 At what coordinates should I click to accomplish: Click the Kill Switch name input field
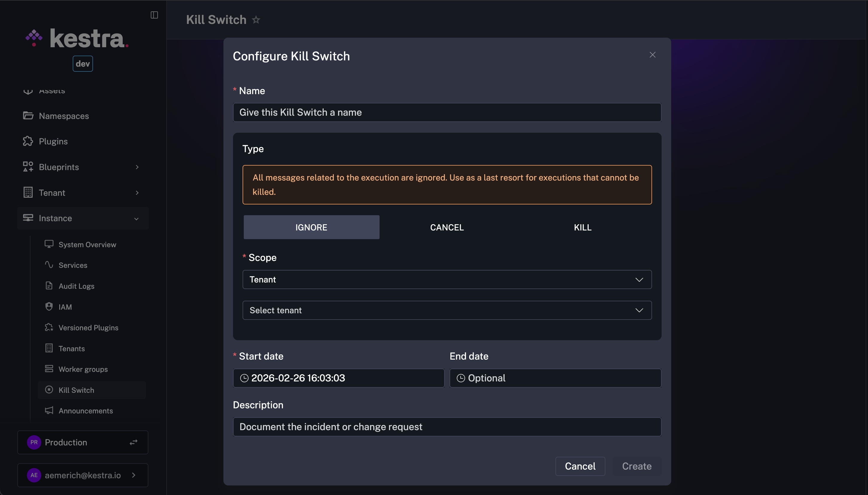coord(446,112)
